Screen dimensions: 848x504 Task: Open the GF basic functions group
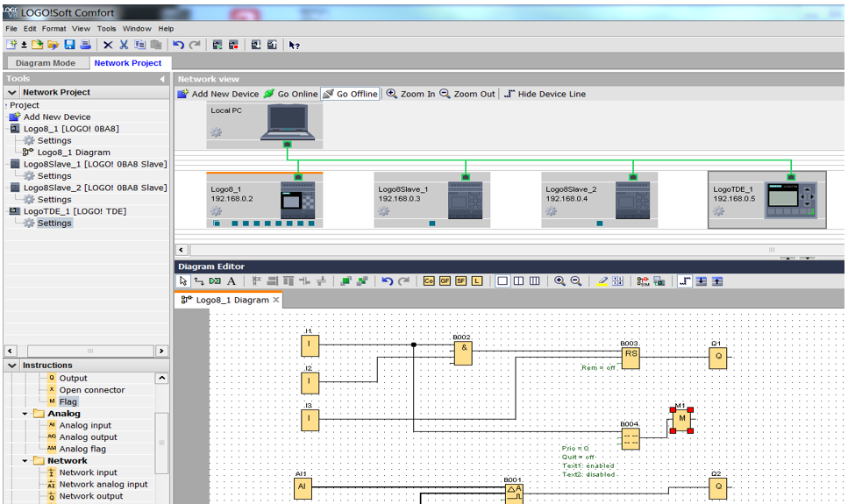click(x=445, y=280)
